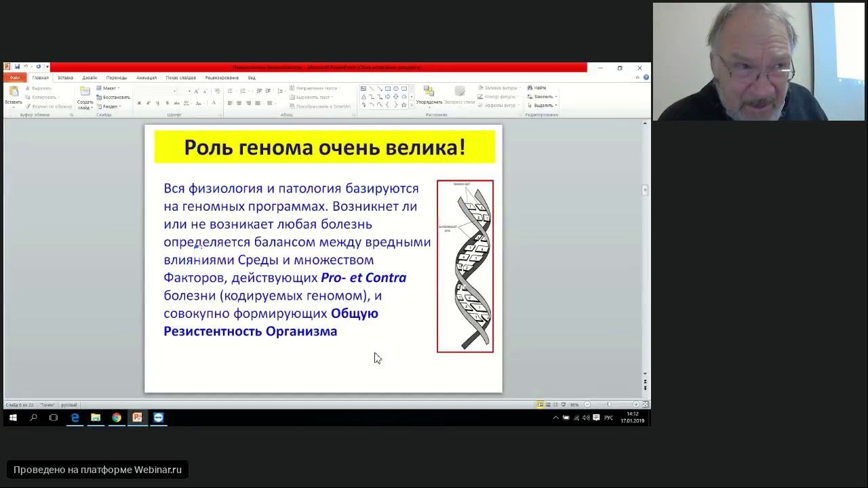Image resolution: width=868 pixels, height=488 pixels.
Task: Click the zoom slider in status bar
Action: pos(609,405)
